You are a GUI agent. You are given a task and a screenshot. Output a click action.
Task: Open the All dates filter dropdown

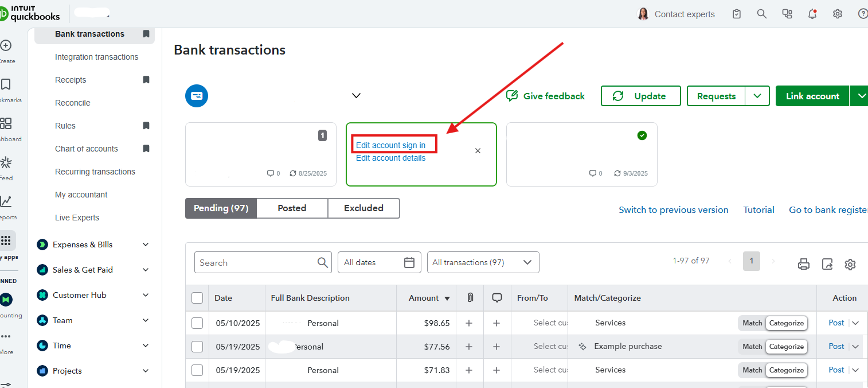pyautogui.click(x=379, y=262)
